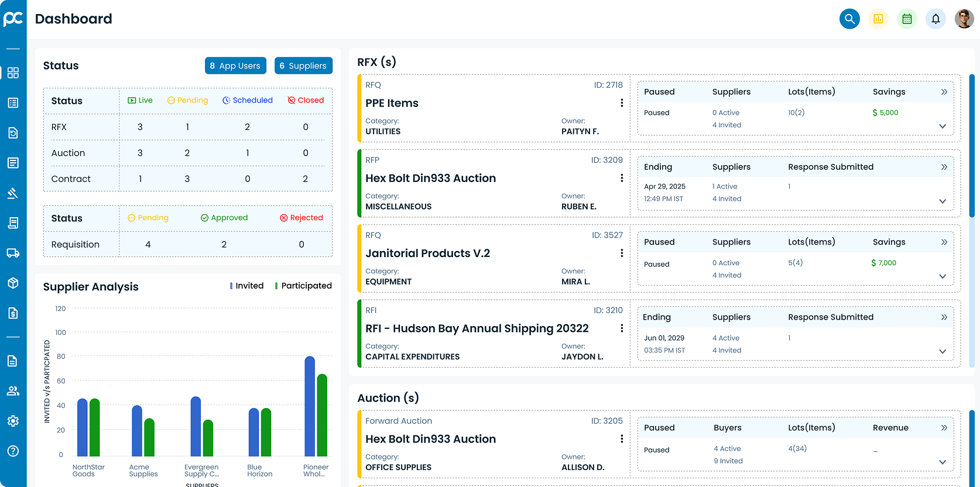980x487 pixels.
Task: Open the Hex Bolt Din933 RFP three-dot menu
Action: point(621,178)
